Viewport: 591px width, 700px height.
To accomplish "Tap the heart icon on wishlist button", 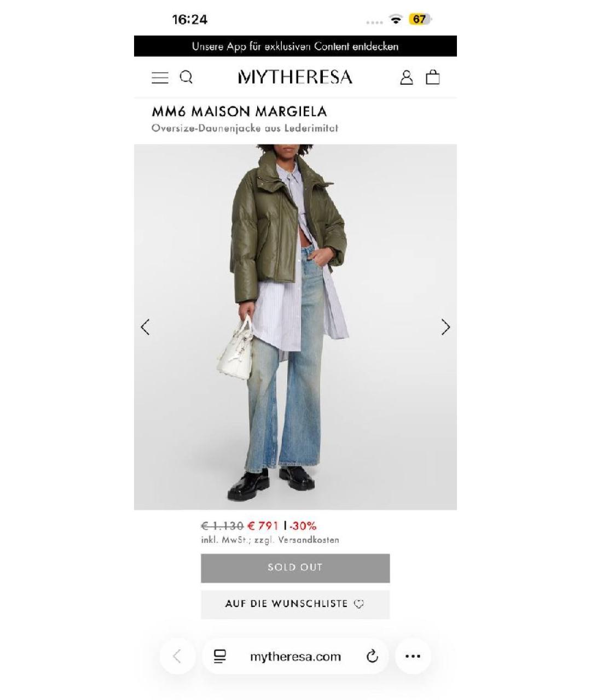I will click(359, 604).
